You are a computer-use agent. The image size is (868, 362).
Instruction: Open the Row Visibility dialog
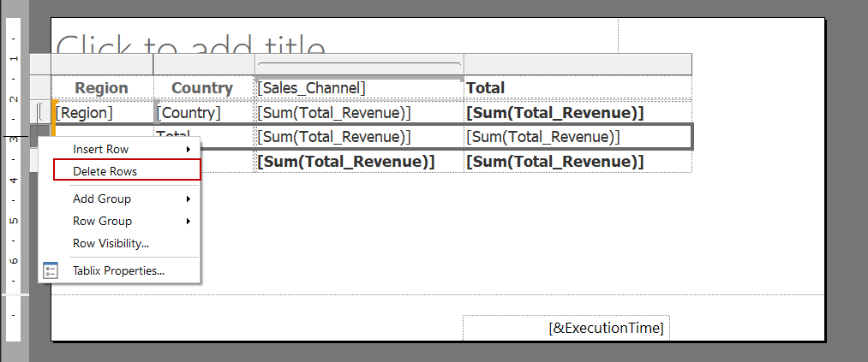point(111,243)
